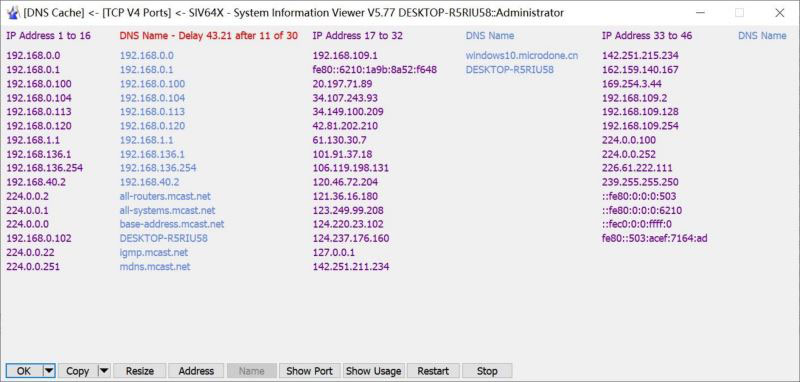800x382 pixels.
Task: Click the OK button
Action: click(24, 371)
